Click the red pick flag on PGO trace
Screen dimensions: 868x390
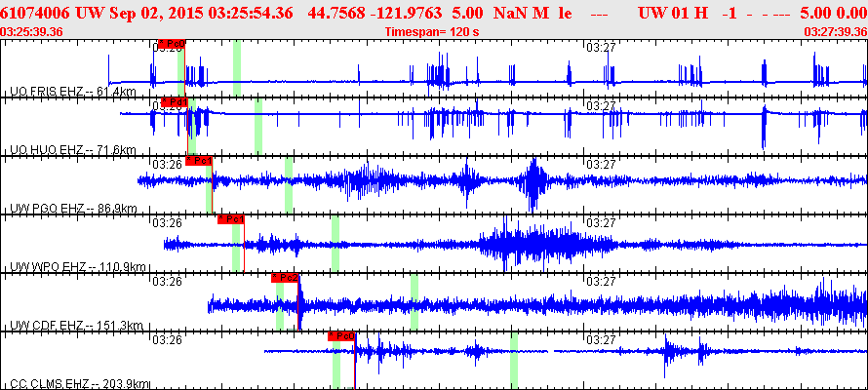coord(198,161)
